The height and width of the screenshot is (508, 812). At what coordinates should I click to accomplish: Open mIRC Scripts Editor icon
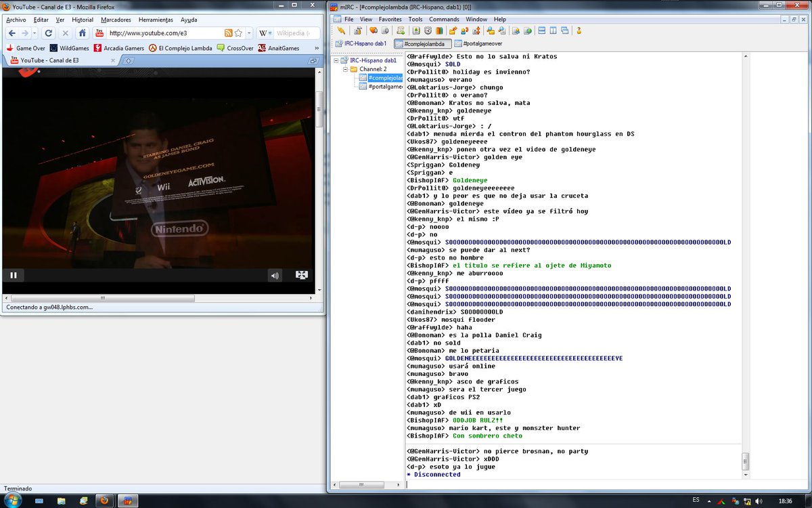click(401, 30)
